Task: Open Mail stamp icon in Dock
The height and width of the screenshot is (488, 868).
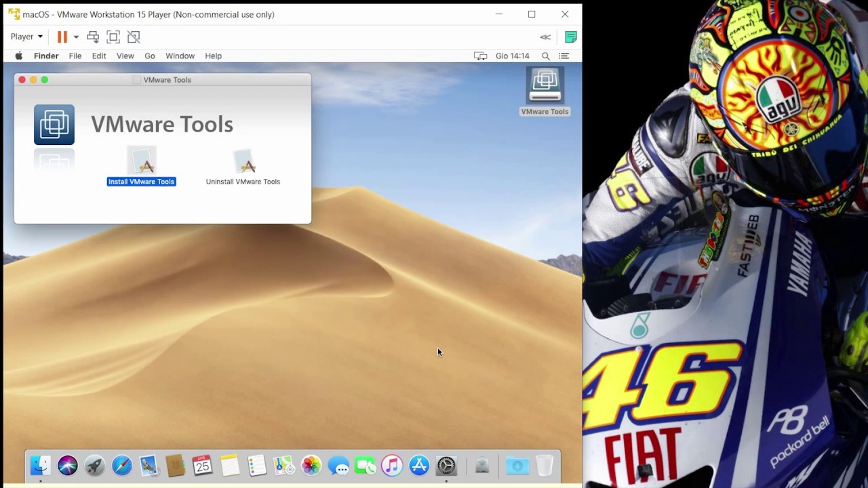Action: click(x=149, y=466)
